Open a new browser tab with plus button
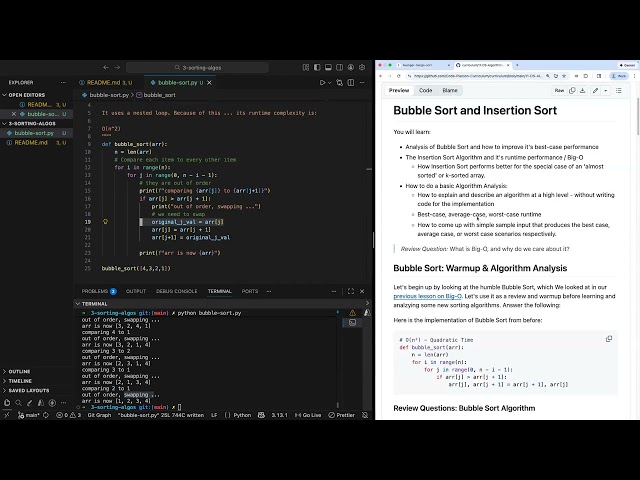Image resolution: width=640 pixels, height=480 pixels. (x=517, y=65)
